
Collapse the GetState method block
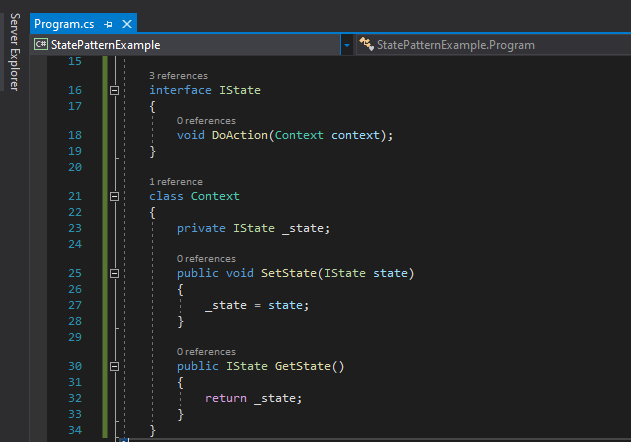click(114, 367)
